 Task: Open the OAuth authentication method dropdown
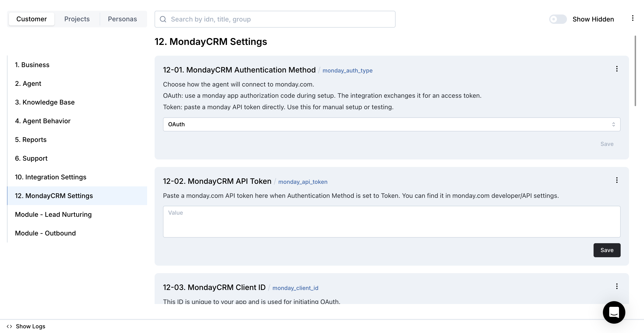[x=392, y=124]
